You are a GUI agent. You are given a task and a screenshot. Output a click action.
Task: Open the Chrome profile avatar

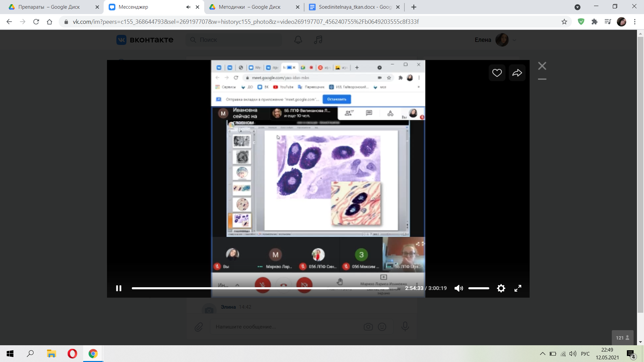[622, 22]
